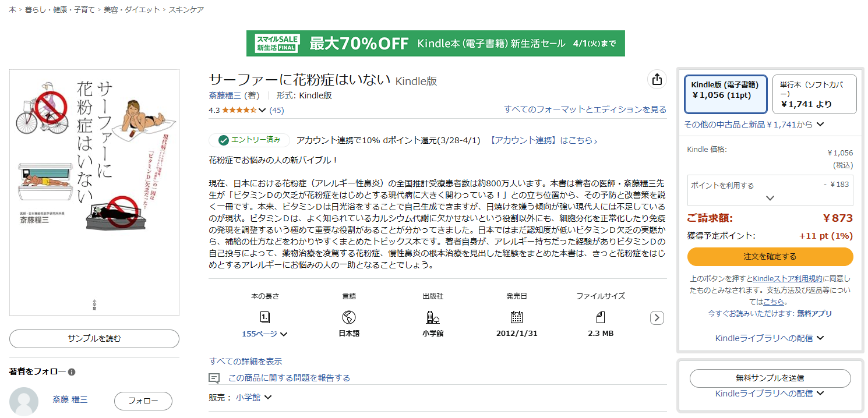Click the next arrow in book details carousel

(x=657, y=318)
